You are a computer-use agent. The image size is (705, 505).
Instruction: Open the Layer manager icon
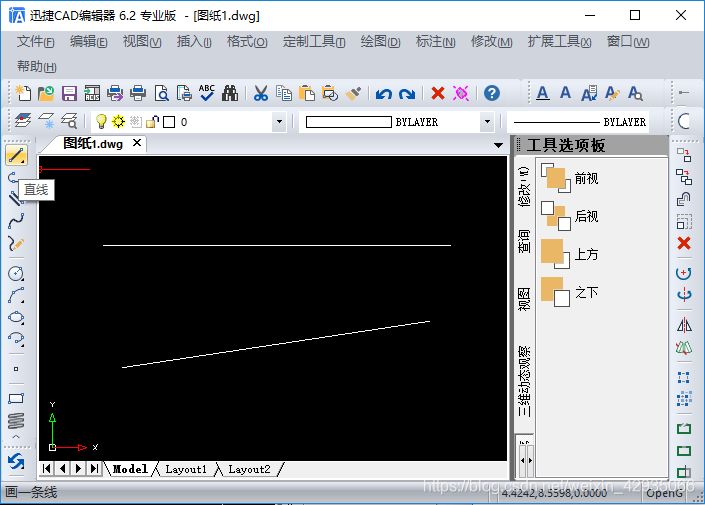tap(23, 121)
